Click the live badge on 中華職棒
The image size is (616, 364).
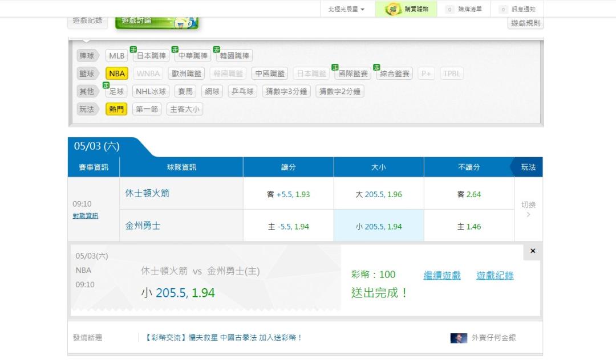(x=175, y=50)
